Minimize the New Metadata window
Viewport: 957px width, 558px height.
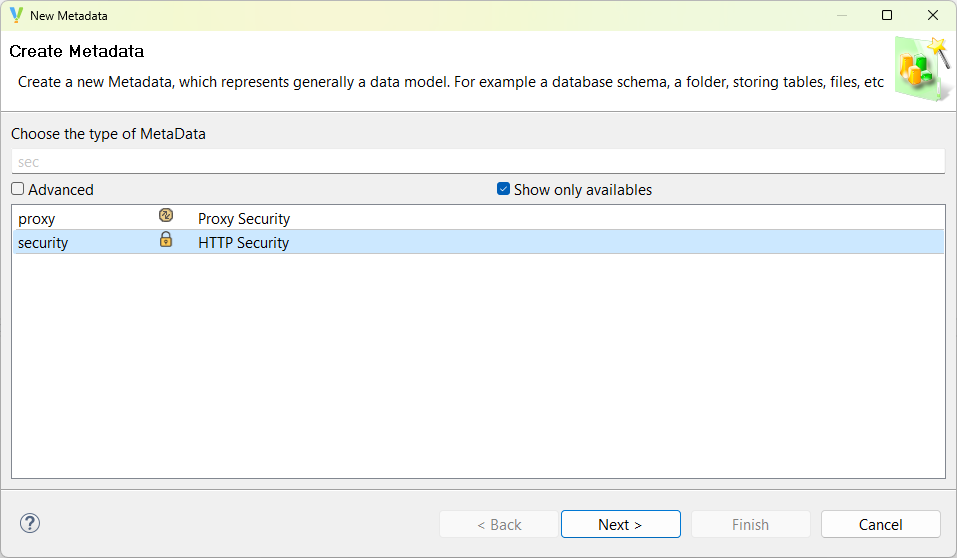point(841,16)
